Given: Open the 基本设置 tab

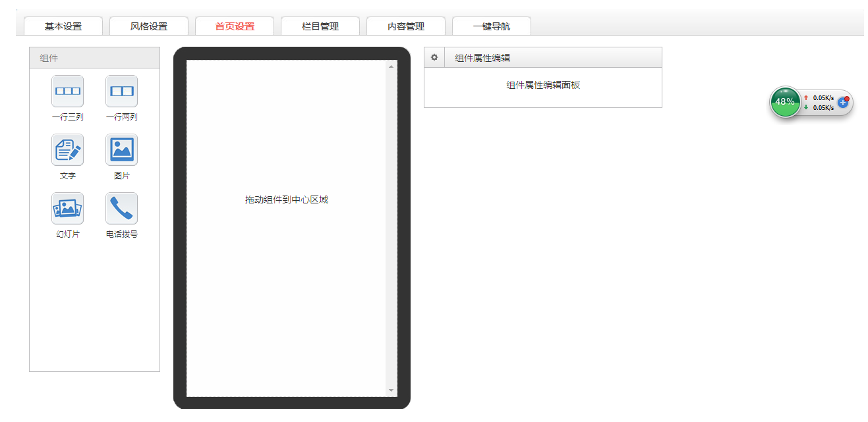Looking at the screenshot, I should point(63,26).
